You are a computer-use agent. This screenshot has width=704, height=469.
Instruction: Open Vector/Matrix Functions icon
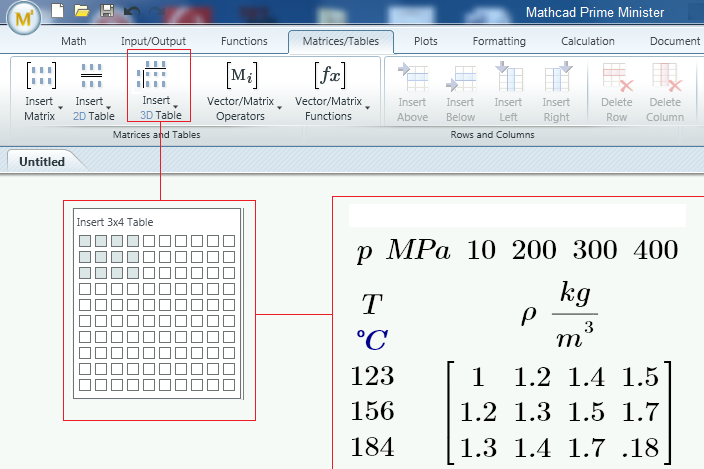[330, 75]
